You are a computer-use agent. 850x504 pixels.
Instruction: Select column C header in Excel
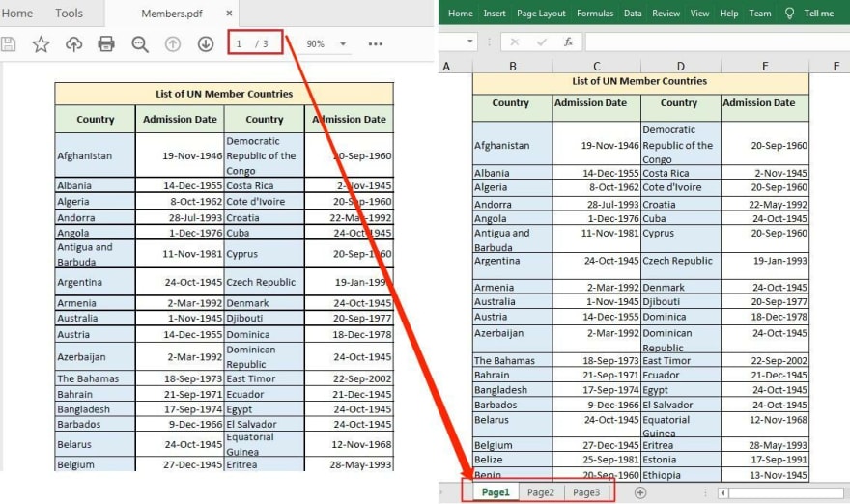pyautogui.click(x=596, y=66)
